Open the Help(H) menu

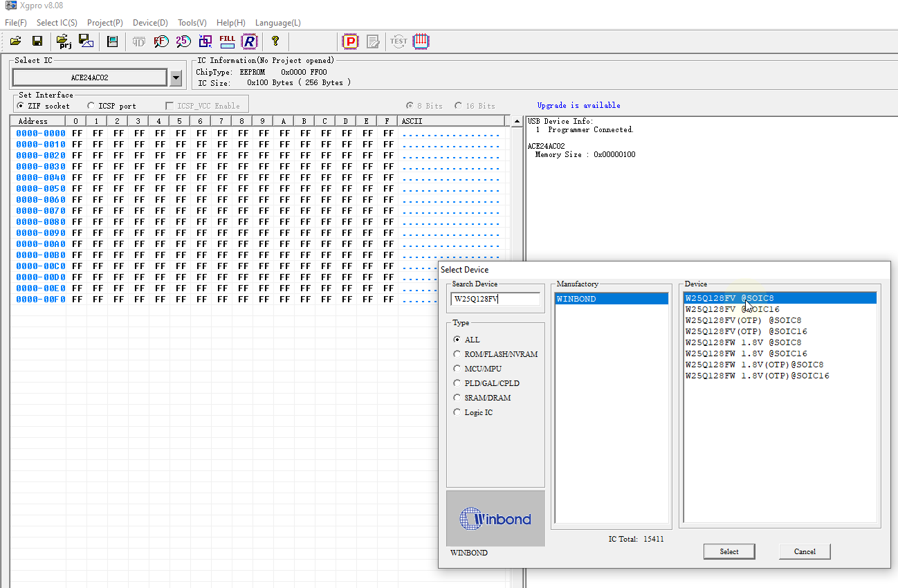click(x=230, y=23)
